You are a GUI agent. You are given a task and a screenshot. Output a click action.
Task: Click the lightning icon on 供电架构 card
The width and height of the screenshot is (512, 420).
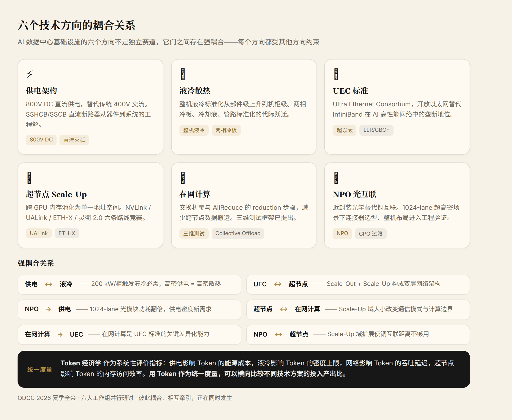[x=30, y=74]
